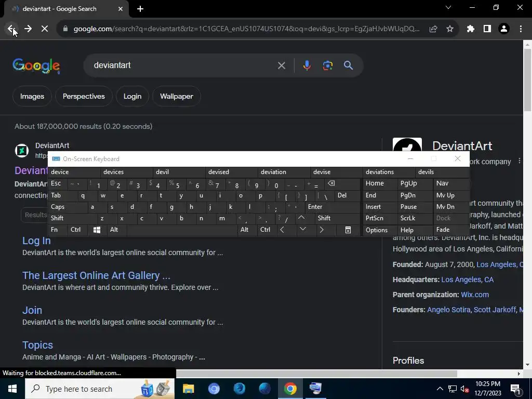Bookmark this page with star icon

(450, 29)
